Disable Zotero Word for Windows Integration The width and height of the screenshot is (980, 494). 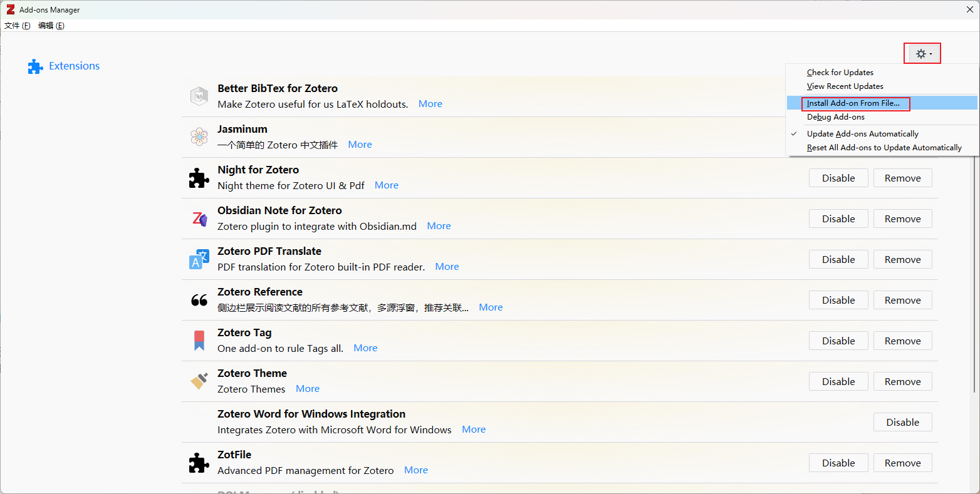tap(903, 422)
